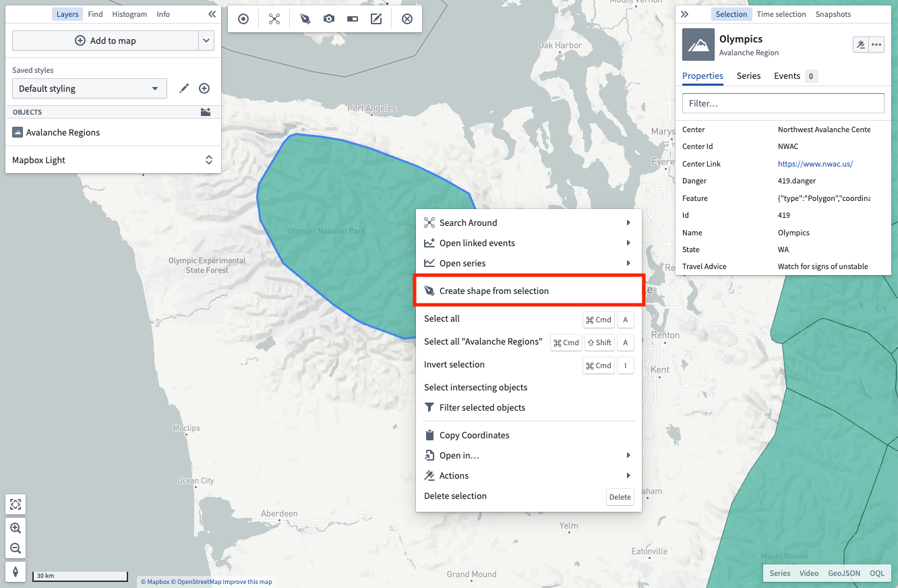This screenshot has height=588, width=898.
Task: Open the Series properties tab
Action: tap(748, 76)
